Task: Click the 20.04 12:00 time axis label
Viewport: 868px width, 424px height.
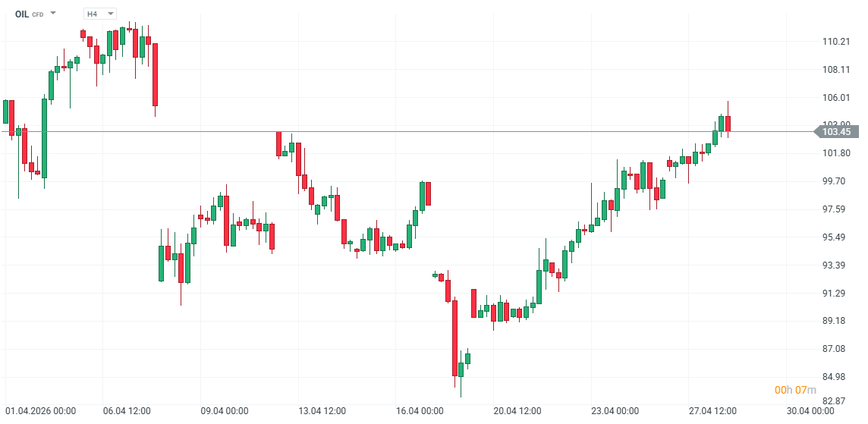Action: tap(517, 411)
